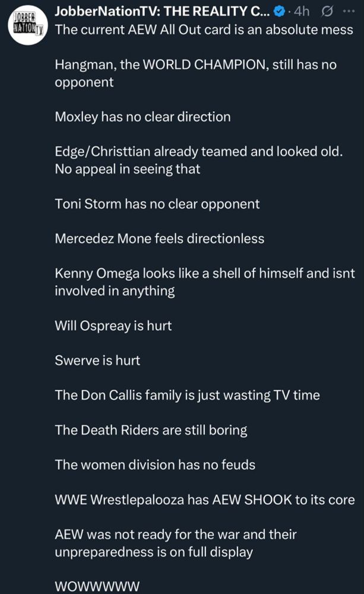Click the Moxley has no clear direction line
This screenshot has height=594, width=364.
tap(143, 117)
